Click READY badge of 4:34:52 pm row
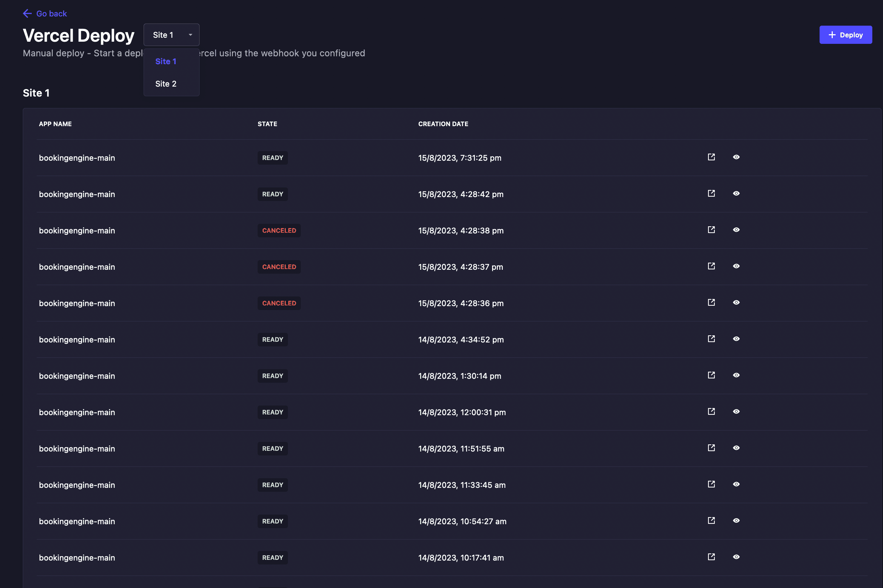Viewport: 883px width, 588px height. coord(273,340)
